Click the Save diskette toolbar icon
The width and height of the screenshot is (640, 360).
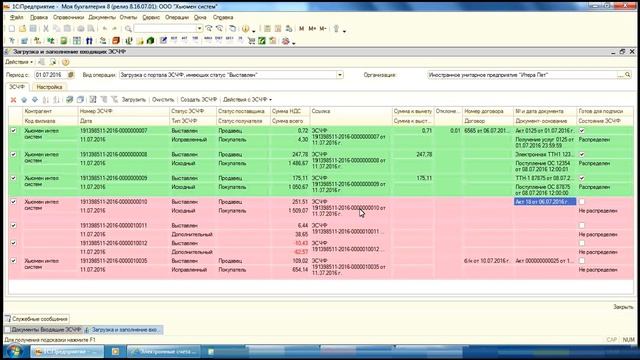(33, 29)
